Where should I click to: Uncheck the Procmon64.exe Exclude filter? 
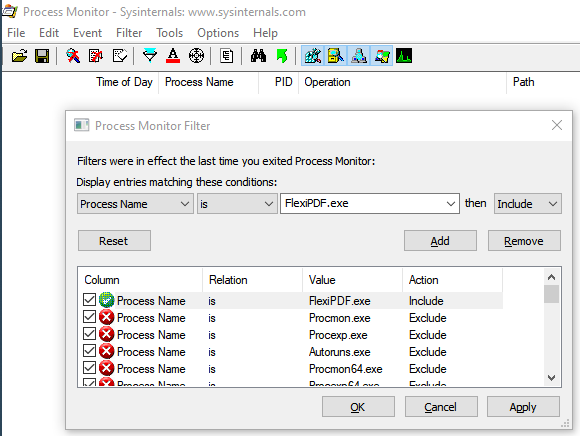pyautogui.click(x=90, y=368)
